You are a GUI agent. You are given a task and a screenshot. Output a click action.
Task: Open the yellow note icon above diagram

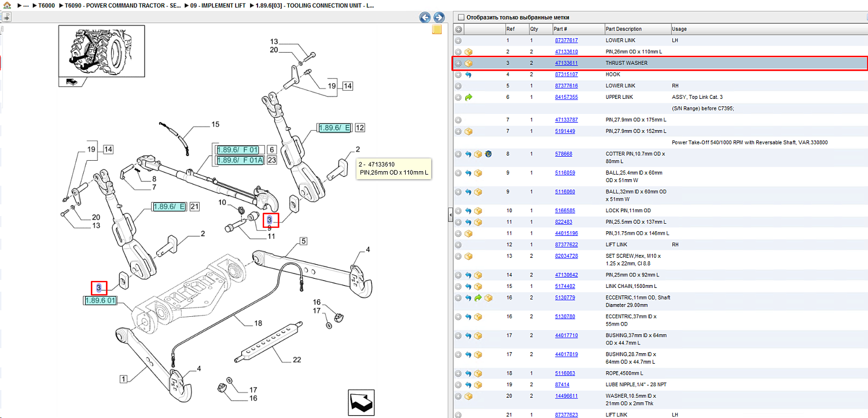pos(437,30)
